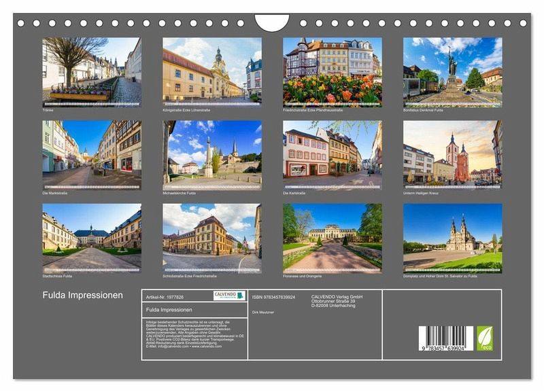Click the caption 'Schloßstraße Ecke Friedrichstraße'
Image resolution: width=544 pixels, height=392 pixels.
pos(190,277)
